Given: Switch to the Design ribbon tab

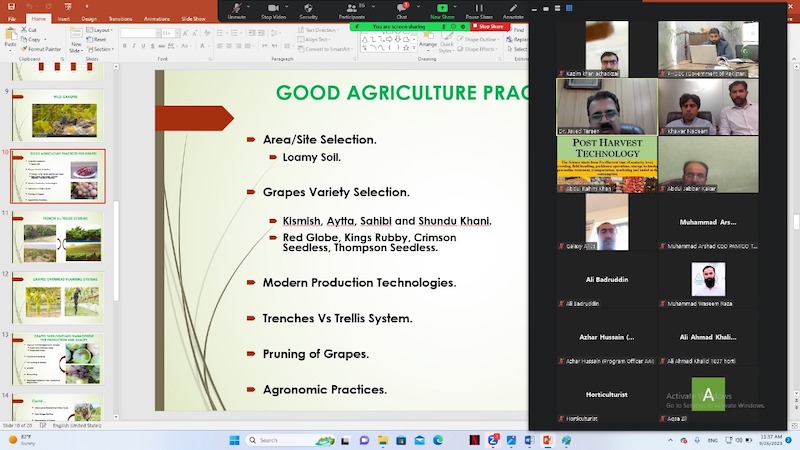Looking at the screenshot, I should coord(89,18).
